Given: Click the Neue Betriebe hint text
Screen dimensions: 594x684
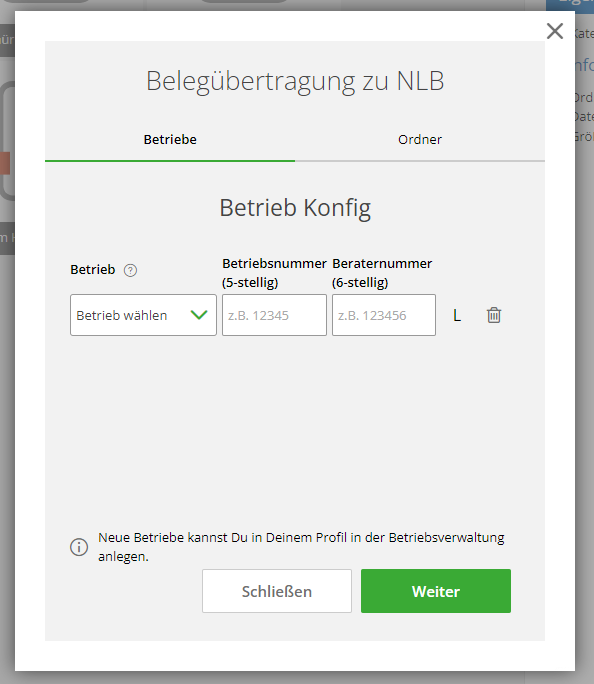Looking at the screenshot, I should (301, 547).
